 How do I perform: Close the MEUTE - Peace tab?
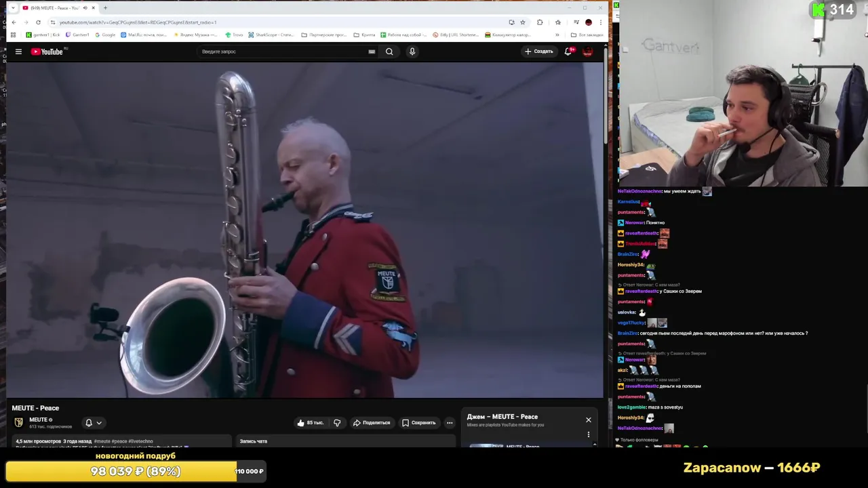[93, 8]
